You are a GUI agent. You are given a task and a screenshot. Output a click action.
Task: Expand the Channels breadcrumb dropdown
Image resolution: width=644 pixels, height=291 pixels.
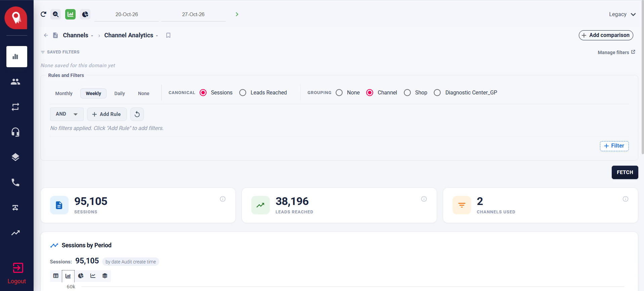click(x=92, y=36)
